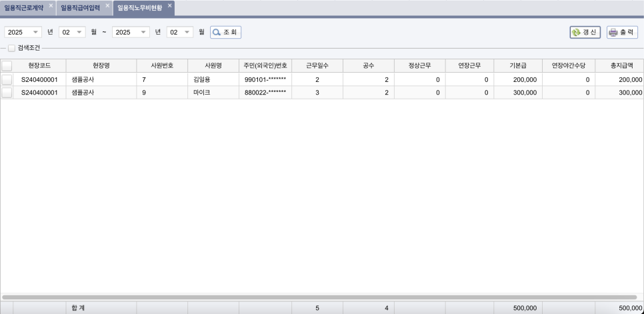Open the start month 02 dropdown
Screen dimensions: 644x314
[x=72, y=33]
